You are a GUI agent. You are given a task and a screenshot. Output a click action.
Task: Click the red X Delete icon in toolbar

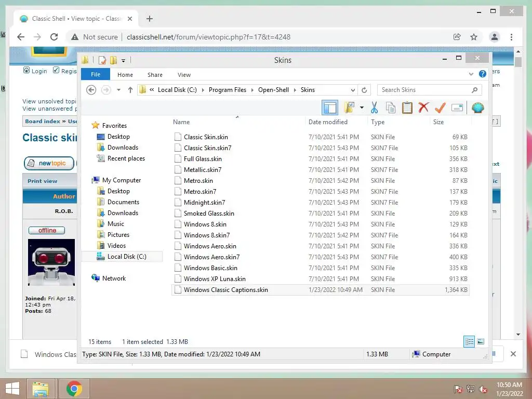click(423, 108)
